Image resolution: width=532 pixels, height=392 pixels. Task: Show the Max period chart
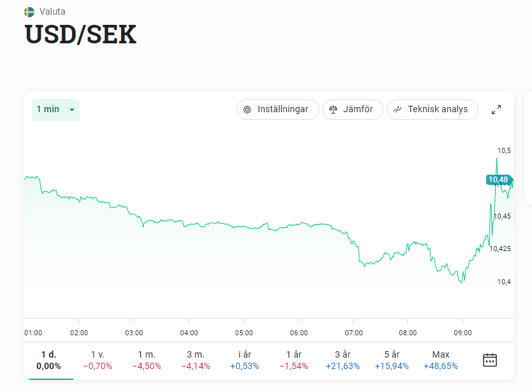pyautogui.click(x=440, y=360)
